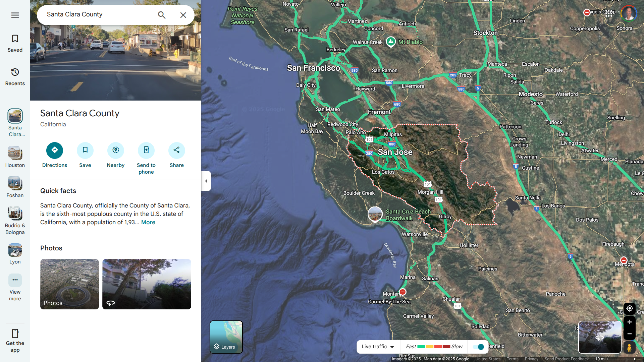Get Directions to Santa Clara County
This screenshot has width=644, height=362.
click(55, 150)
